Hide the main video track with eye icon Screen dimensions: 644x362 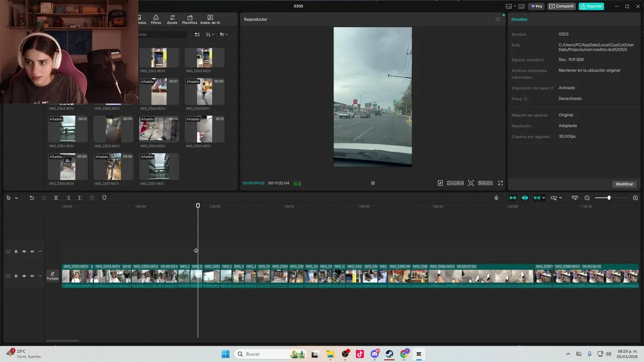24,276
